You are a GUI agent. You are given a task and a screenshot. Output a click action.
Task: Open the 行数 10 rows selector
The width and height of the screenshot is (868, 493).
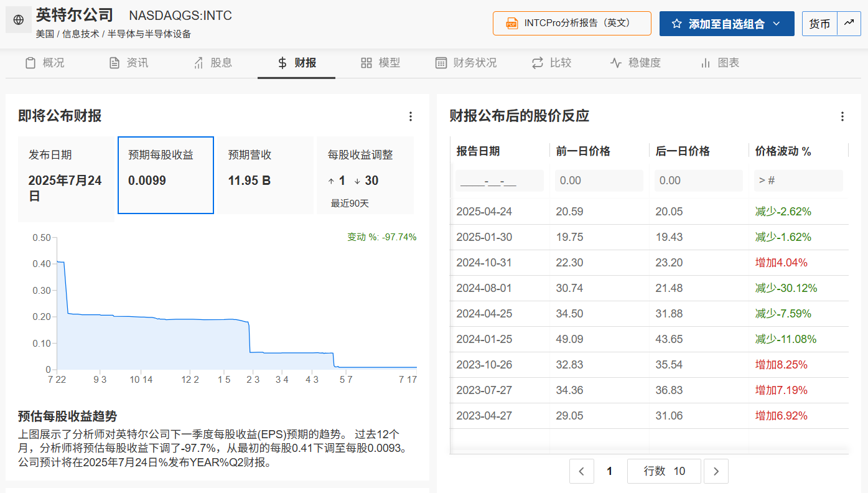tap(664, 471)
